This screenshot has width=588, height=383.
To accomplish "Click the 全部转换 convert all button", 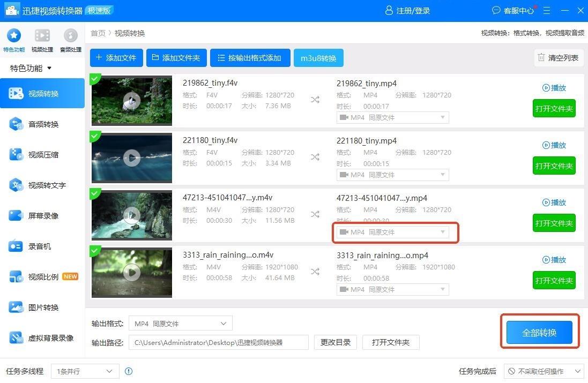I will click(539, 333).
